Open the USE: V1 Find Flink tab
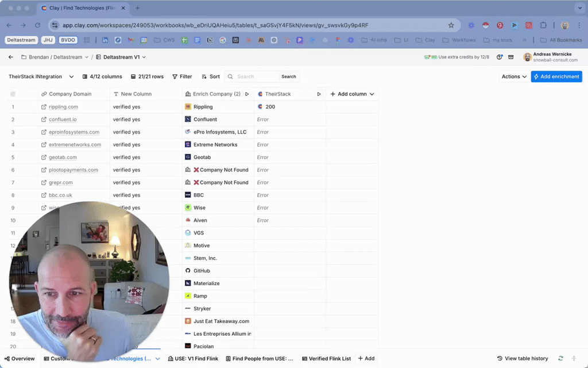 click(192, 359)
